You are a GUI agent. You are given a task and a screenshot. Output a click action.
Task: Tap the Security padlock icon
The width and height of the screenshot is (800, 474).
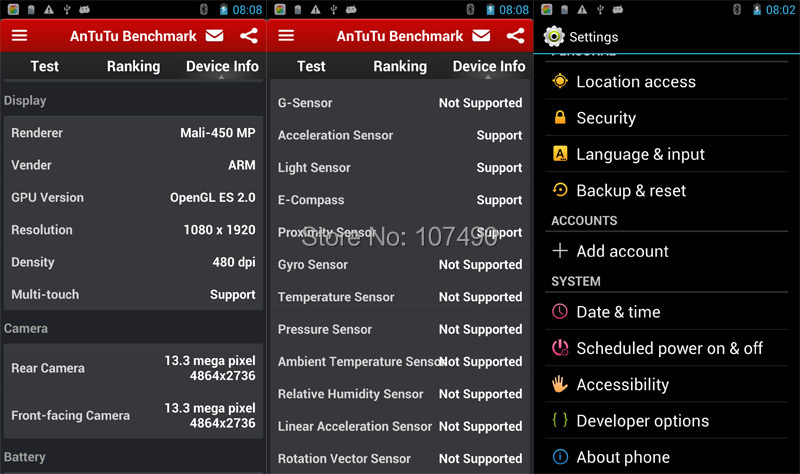click(x=560, y=117)
